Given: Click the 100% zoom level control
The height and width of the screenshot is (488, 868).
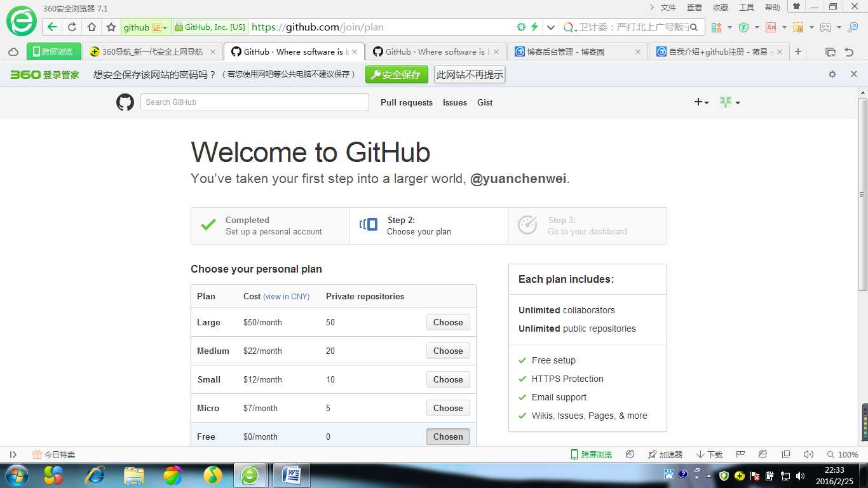Looking at the screenshot, I should 843,454.
